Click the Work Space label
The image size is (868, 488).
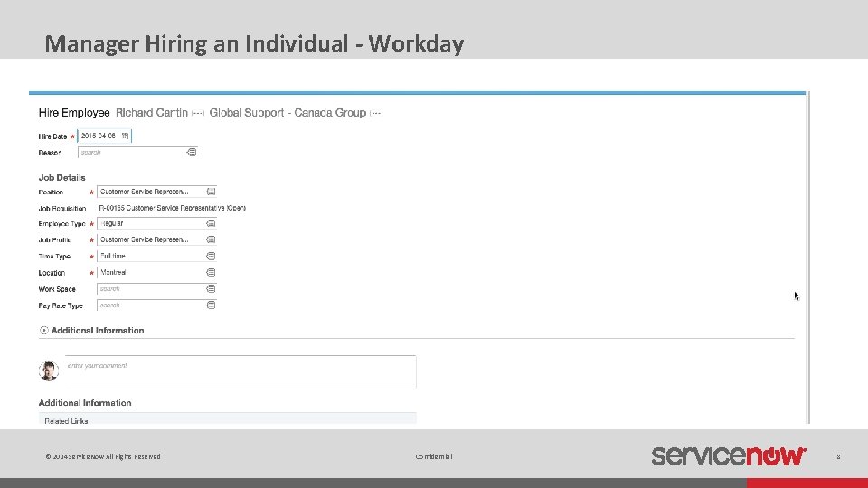pos(56,289)
